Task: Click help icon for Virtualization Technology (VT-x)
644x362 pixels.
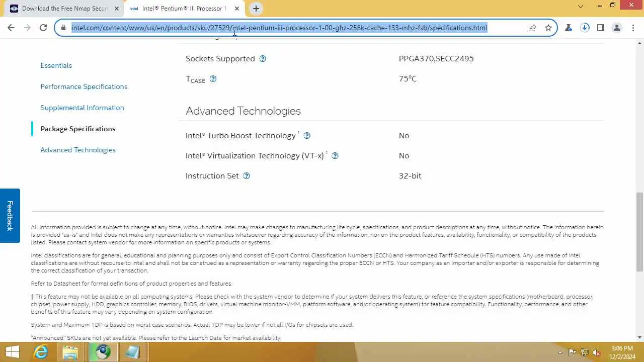Action: (x=335, y=156)
